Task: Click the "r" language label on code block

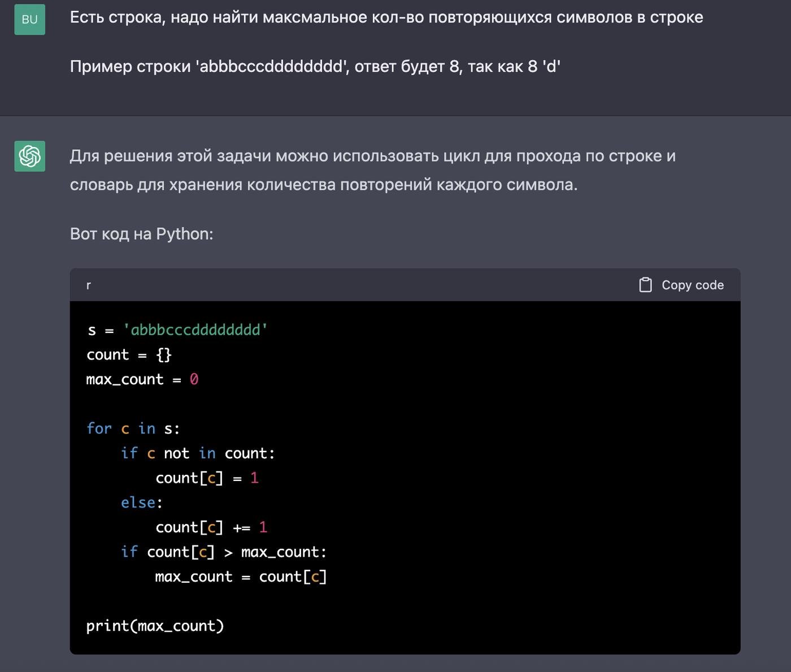Action: tap(88, 285)
